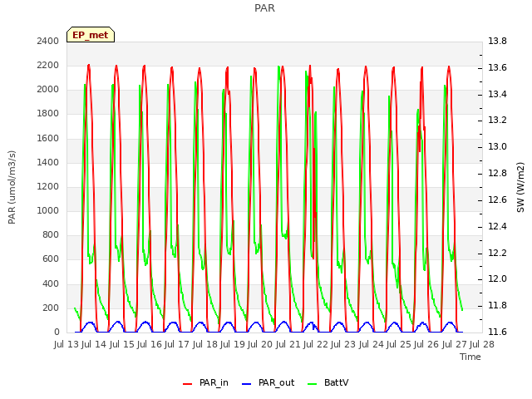Viewport: 532px width, 399px height.
Task: Click the 12.8 right axis value
Action: click(497, 174)
